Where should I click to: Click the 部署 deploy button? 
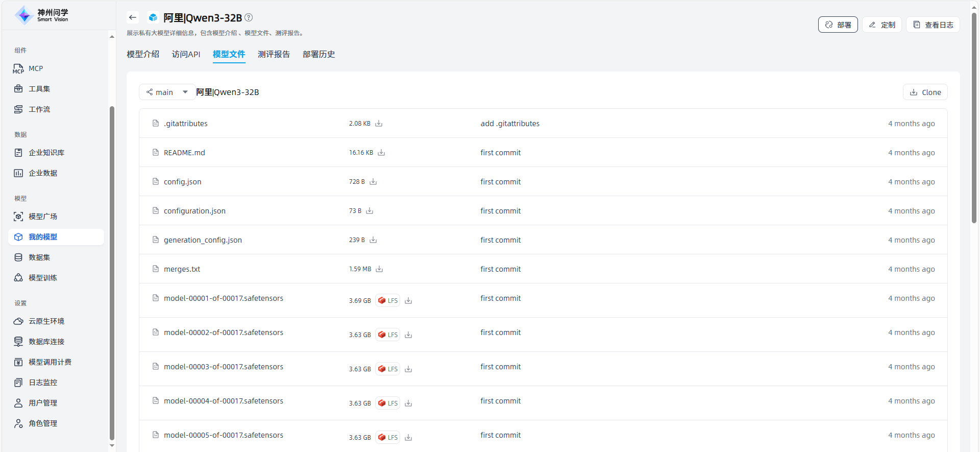[838, 25]
